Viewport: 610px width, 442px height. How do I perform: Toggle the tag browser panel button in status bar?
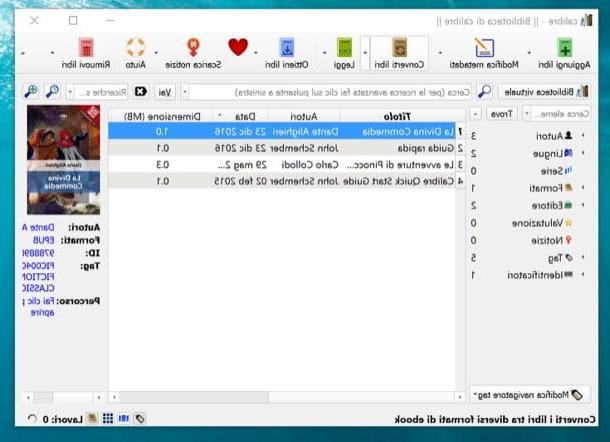(140, 419)
